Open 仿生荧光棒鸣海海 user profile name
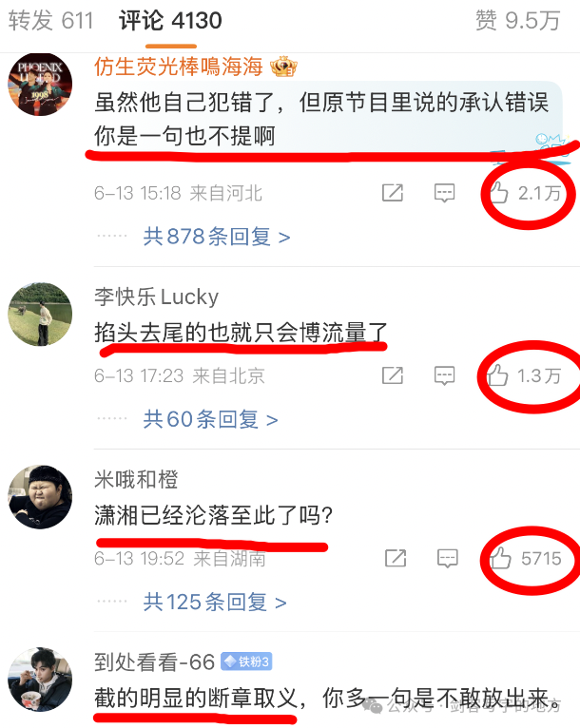The height and width of the screenshot is (728, 580). 179,67
